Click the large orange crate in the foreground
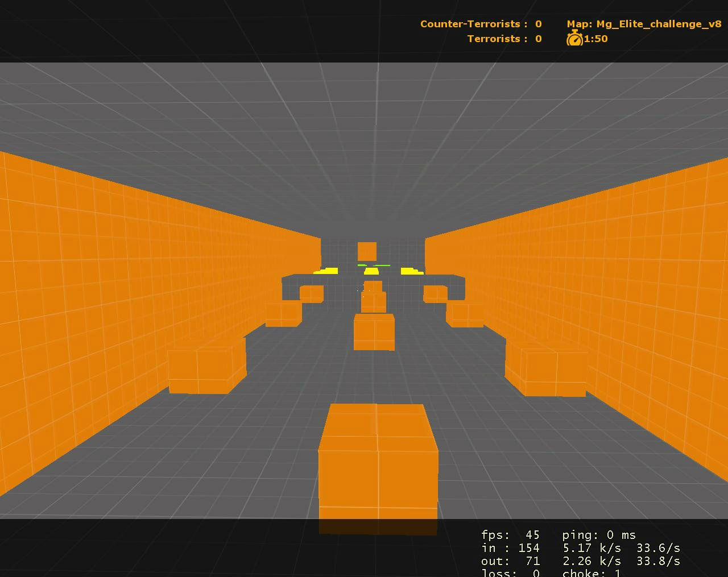This screenshot has height=577, width=728. pyautogui.click(x=378, y=469)
